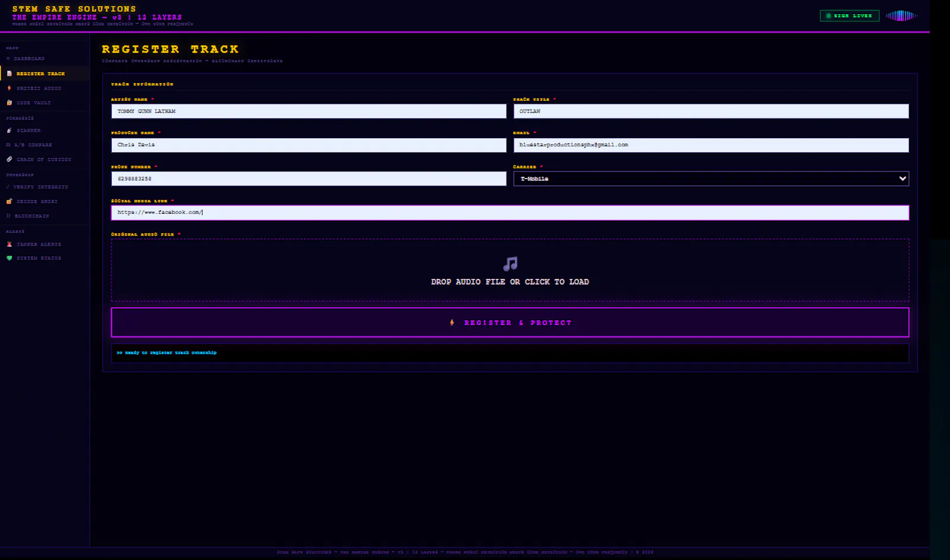Click the Protect Audio lightning icon
Viewport: 950px width, 560px height.
[9, 88]
